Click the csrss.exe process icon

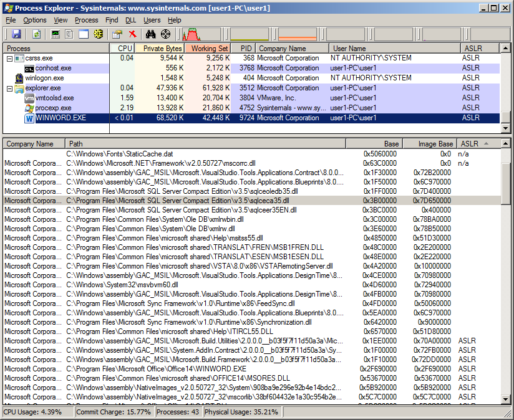19,59
